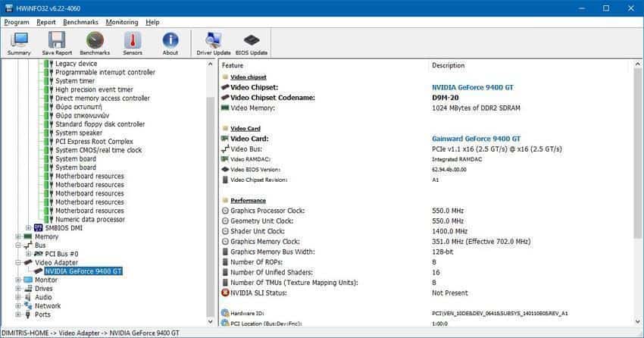Open the Benchmarks menu

pyautogui.click(x=80, y=22)
